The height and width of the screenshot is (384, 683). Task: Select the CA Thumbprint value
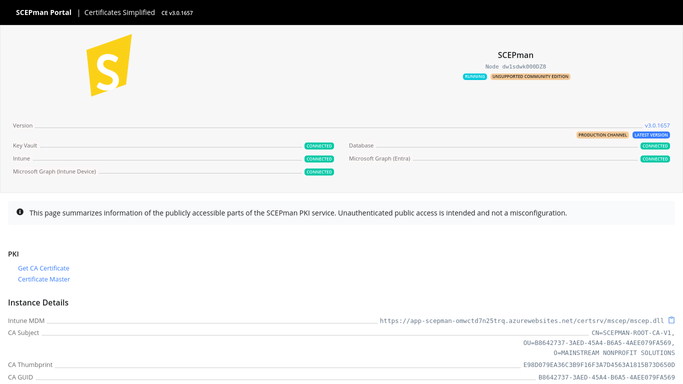click(x=599, y=365)
